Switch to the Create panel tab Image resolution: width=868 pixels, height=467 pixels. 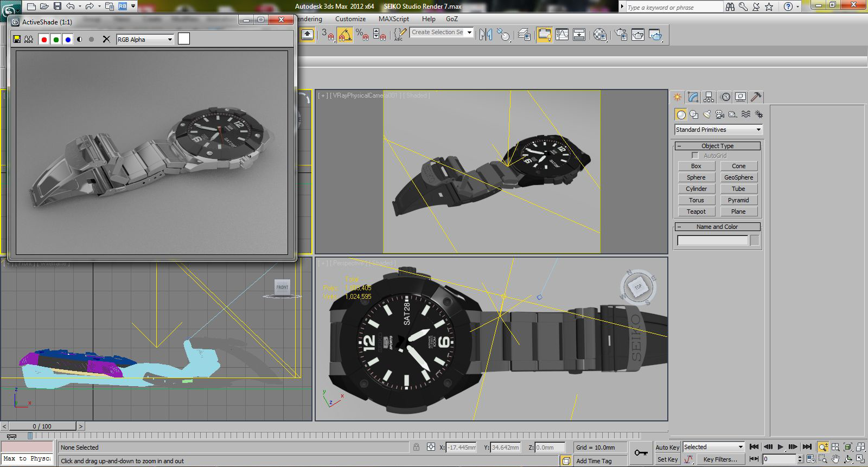point(678,97)
